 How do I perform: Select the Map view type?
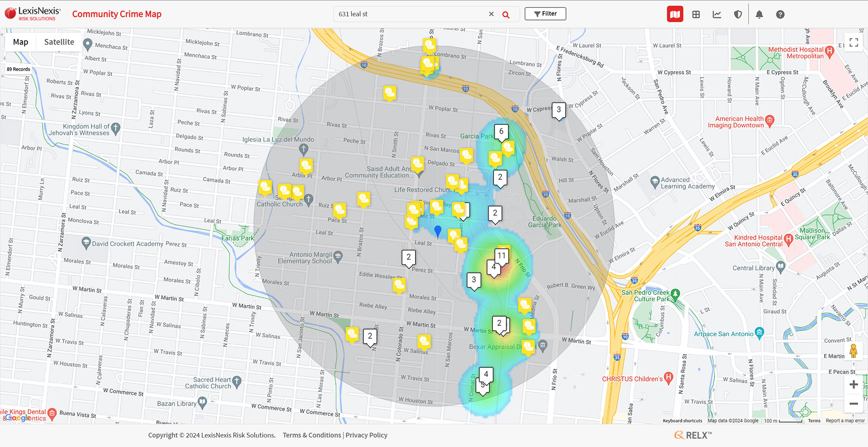tap(20, 42)
